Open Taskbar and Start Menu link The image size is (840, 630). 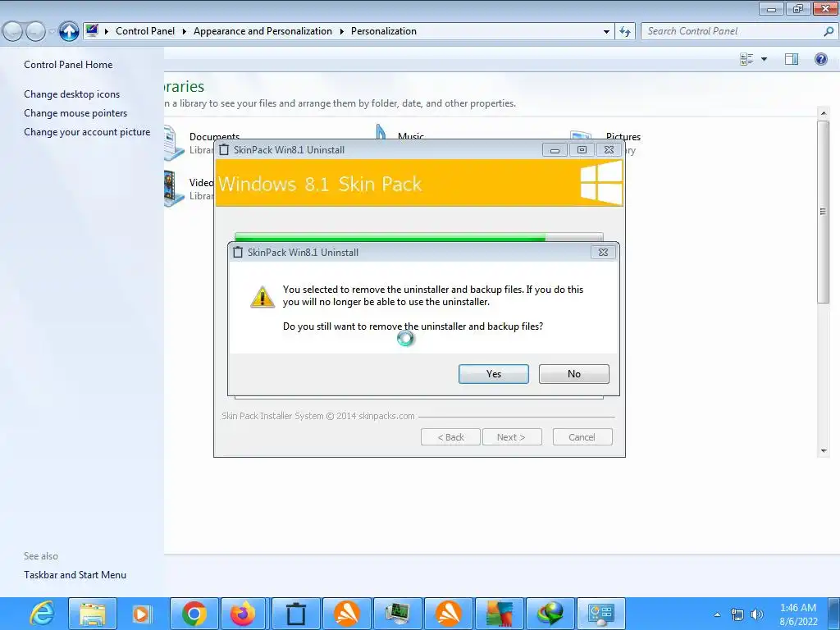click(75, 575)
